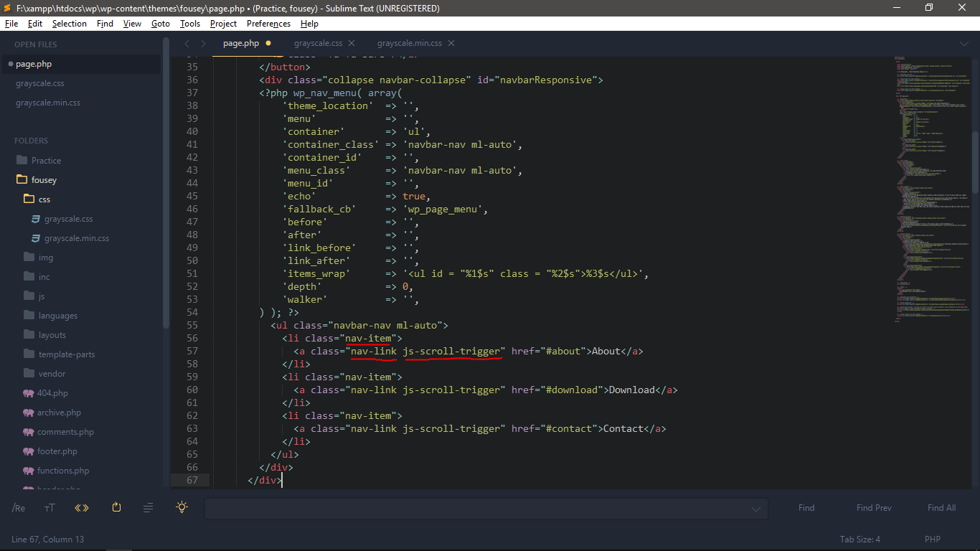Expand the img folder

pos(29,257)
